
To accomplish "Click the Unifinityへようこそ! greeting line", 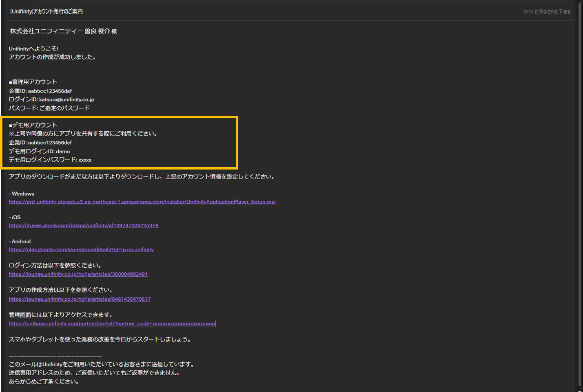I will 33,48.
